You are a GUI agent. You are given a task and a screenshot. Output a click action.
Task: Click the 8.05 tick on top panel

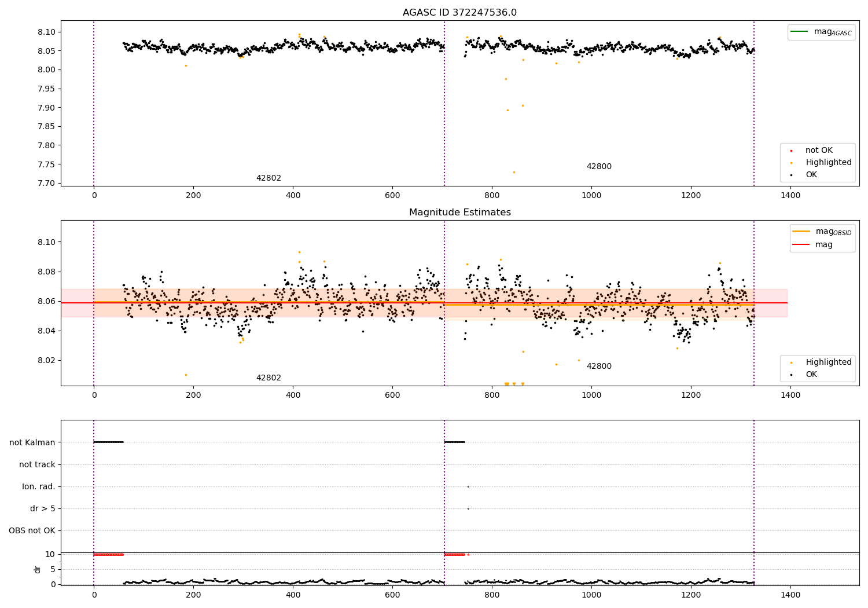(46, 52)
